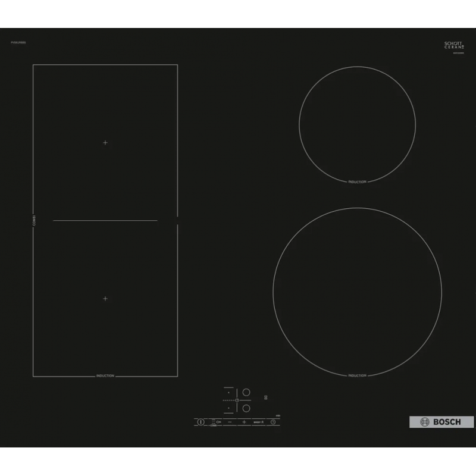Click the plus marker in upper combi zone
This screenshot has height=476, width=476.
click(x=105, y=143)
